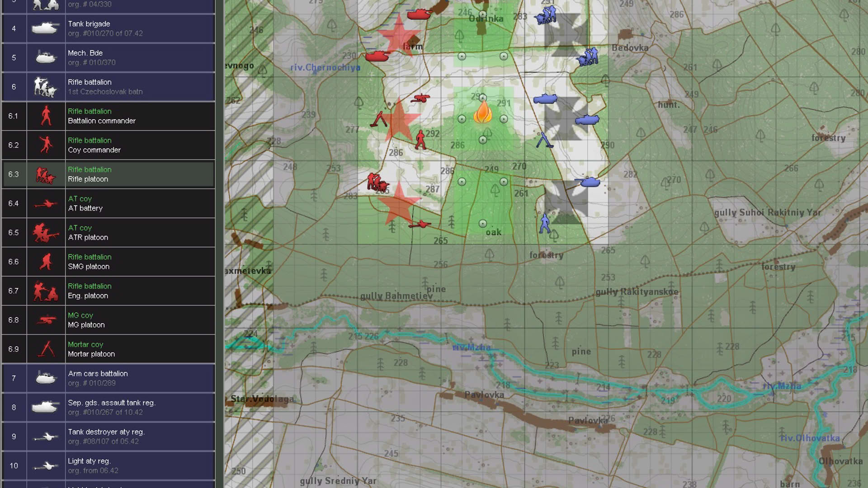Screen dimensions: 868x488
Task: Select the Mortar platoon unit 6.9
Action: pos(108,349)
